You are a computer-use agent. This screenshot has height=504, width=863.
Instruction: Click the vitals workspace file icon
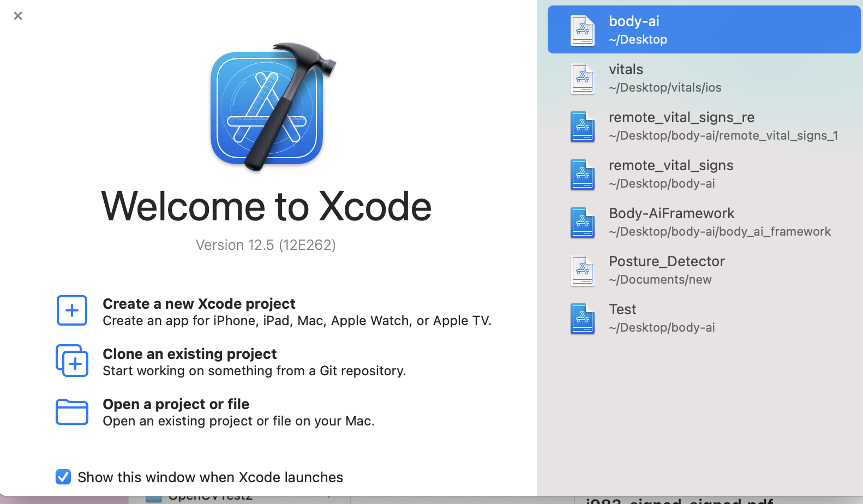pyautogui.click(x=583, y=78)
